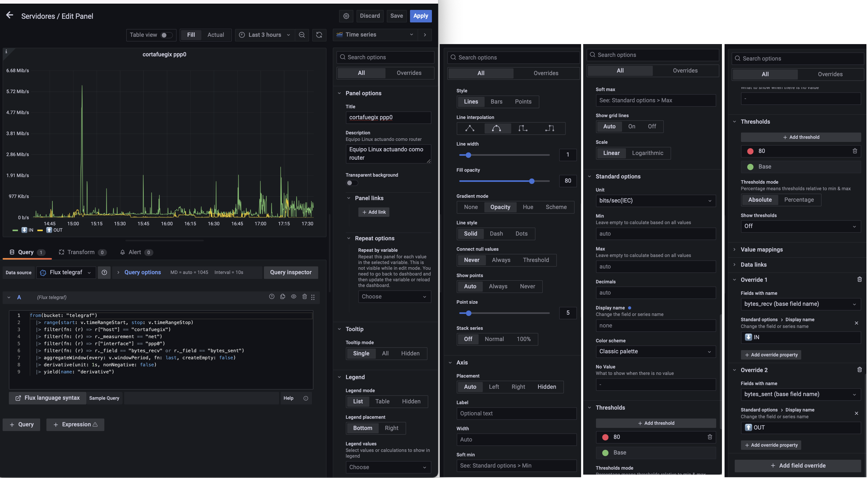
Task: Remove Override 1 display name property
Action: (x=857, y=323)
